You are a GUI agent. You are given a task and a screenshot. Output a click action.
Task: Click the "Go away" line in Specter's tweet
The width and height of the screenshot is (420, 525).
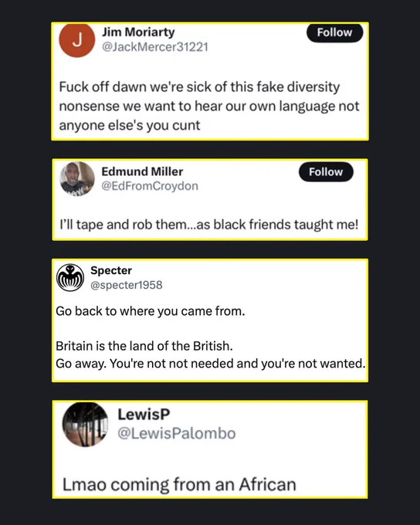pos(210,364)
